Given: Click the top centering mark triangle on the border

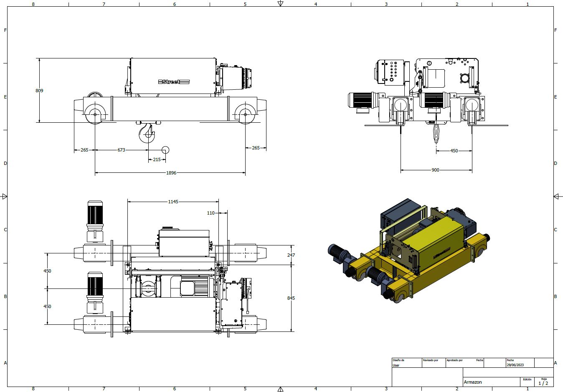Looking at the screenshot, I should [x=281, y=4].
